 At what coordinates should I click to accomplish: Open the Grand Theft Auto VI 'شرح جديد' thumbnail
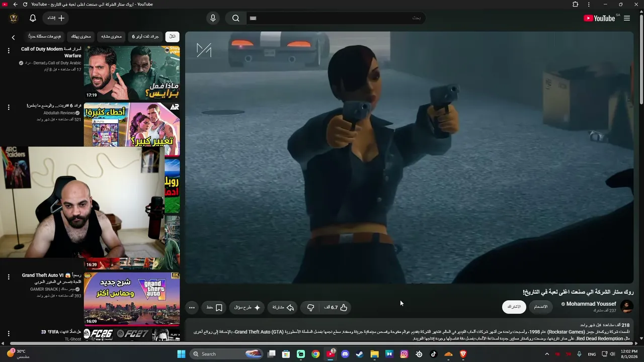(132, 299)
